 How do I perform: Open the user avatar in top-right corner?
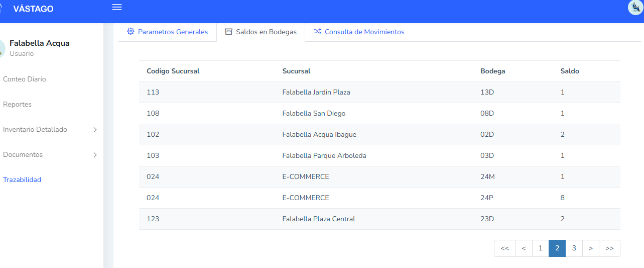click(635, 8)
